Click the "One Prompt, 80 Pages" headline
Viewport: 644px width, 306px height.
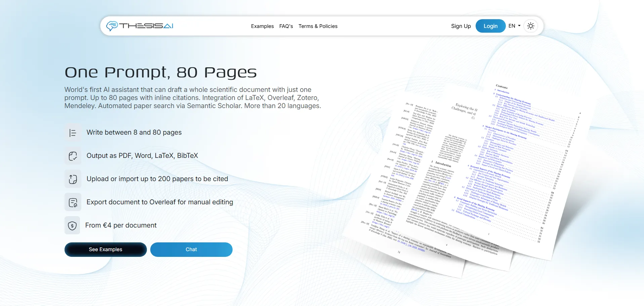(x=161, y=72)
